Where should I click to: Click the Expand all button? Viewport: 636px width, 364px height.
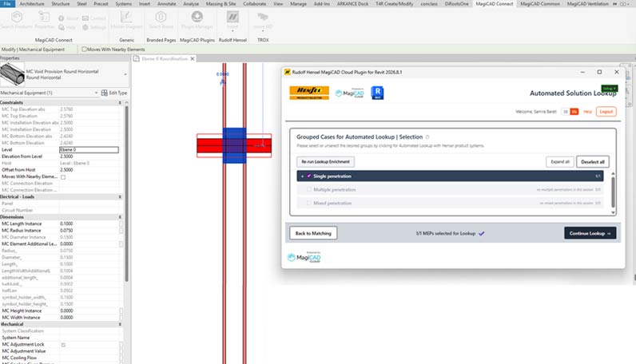tap(560, 162)
